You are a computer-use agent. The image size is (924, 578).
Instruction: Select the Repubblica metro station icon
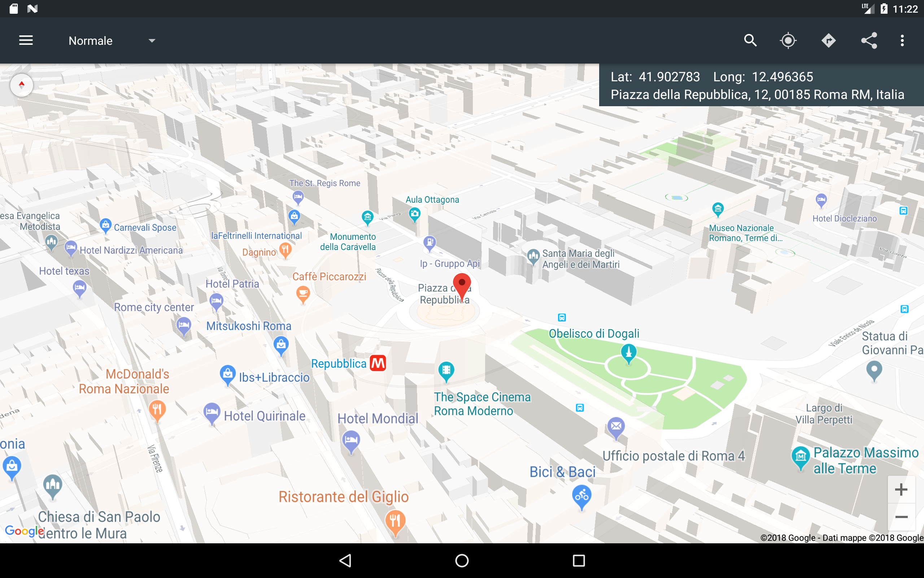pyautogui.click(x=378, y=363)
